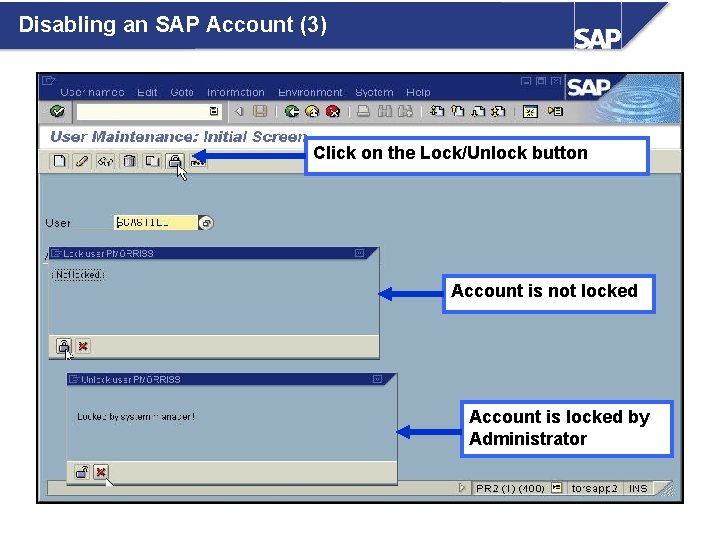Open the Edit menu
Screen dimensions: 720x540
pos(147,92)
